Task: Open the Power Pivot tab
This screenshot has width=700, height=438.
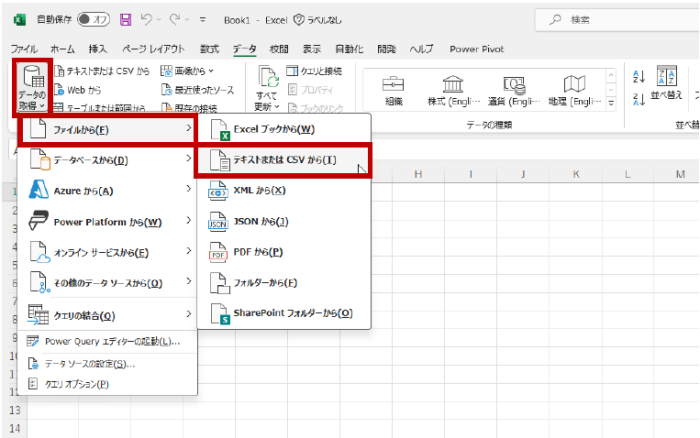Action: [477, 48]
